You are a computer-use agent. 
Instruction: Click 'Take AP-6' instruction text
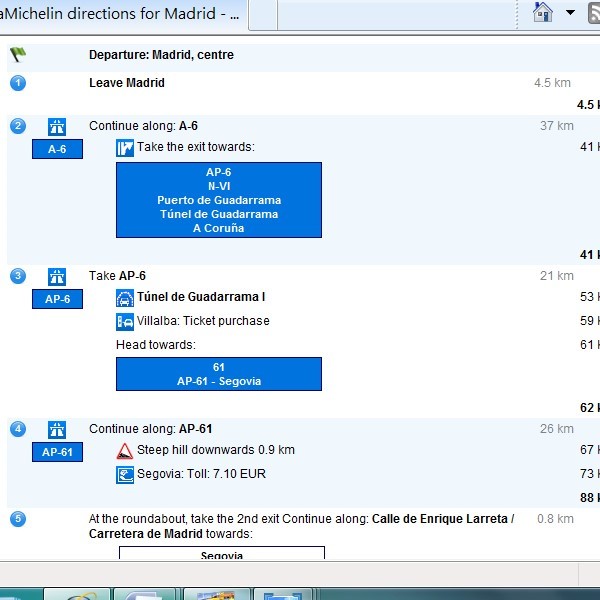click(x=117, y=276)
